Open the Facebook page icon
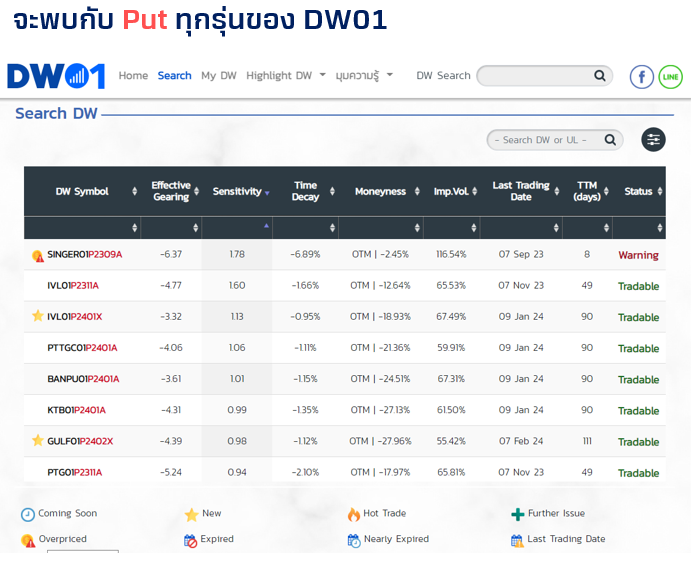Viewport: 691px width, 562px height. 641,77
